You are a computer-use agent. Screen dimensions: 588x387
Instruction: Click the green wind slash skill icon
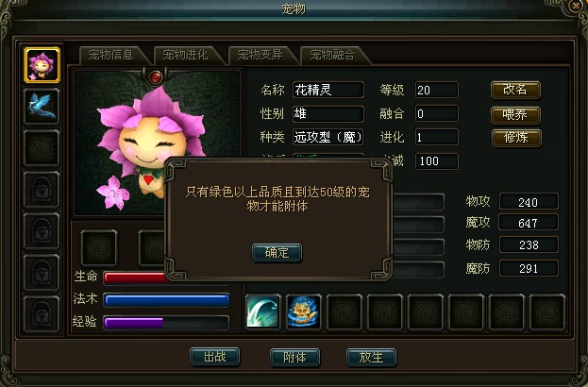[263, 312]
